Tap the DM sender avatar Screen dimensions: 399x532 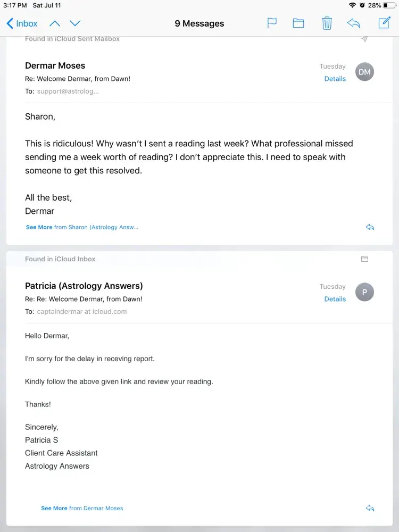(x=364, y=72)
